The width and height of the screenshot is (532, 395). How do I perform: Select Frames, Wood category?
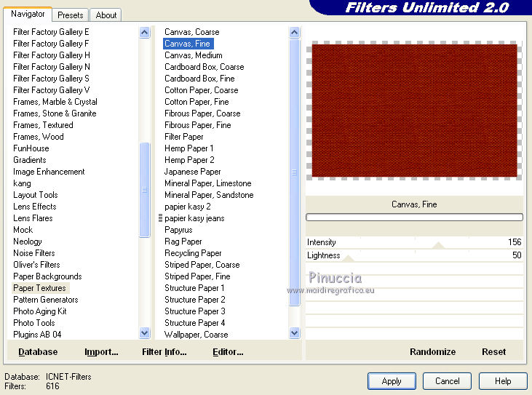(x=39, y=137)
